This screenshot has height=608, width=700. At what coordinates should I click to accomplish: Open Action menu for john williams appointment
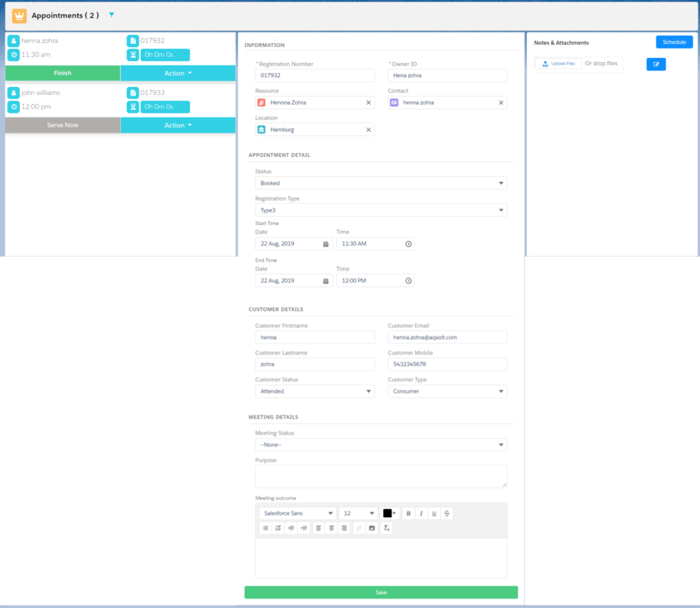[178, 125]
